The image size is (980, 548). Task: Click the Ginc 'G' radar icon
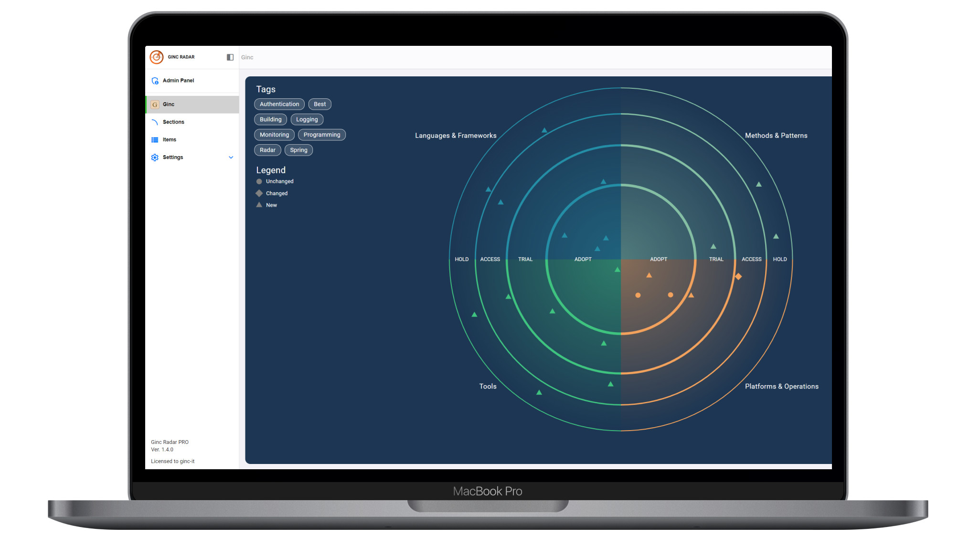pos(155,105)
